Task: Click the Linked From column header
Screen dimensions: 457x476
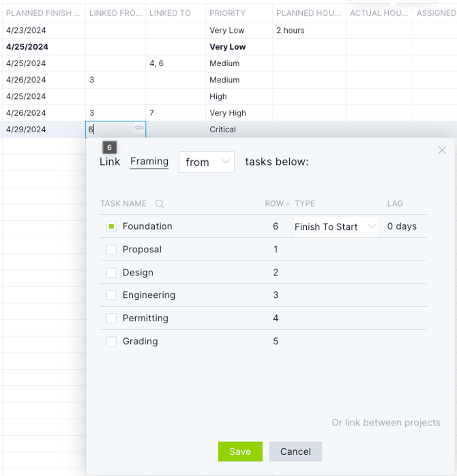Action: tap(115, 13)
